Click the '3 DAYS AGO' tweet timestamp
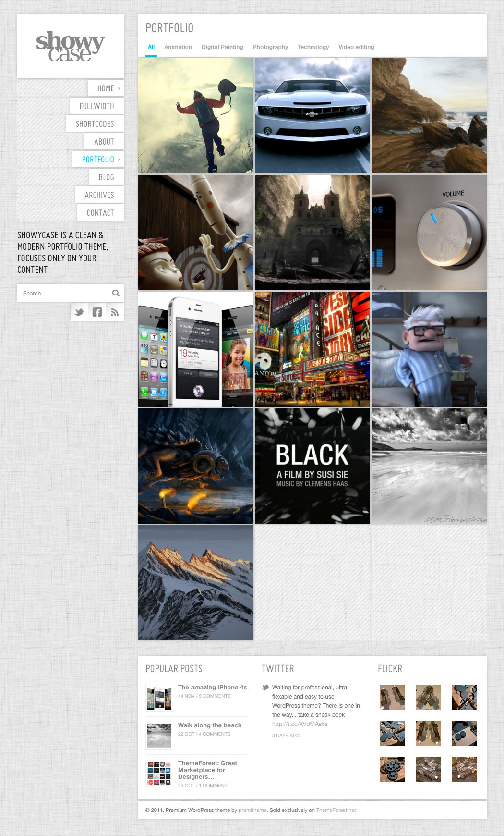The width and height of the screenshot is (504, 836). tap(286, 736)
